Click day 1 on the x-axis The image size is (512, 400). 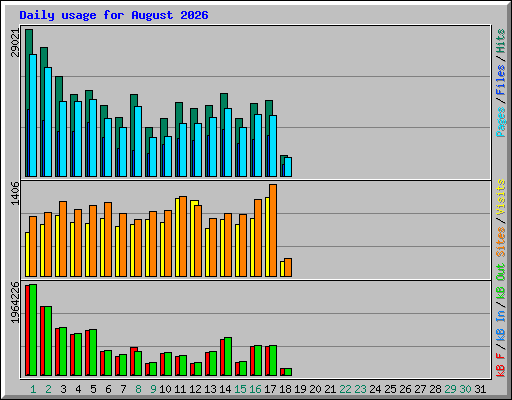coord(33,389)
